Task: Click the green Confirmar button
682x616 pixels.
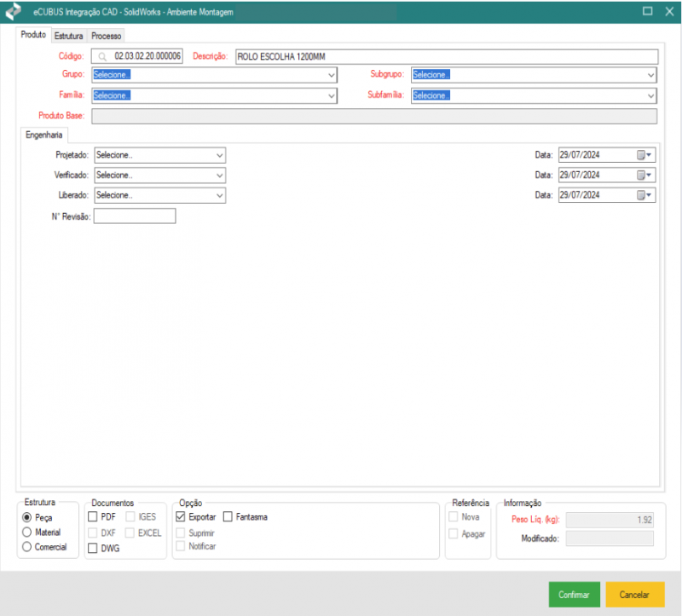Action: pos(574,594)
